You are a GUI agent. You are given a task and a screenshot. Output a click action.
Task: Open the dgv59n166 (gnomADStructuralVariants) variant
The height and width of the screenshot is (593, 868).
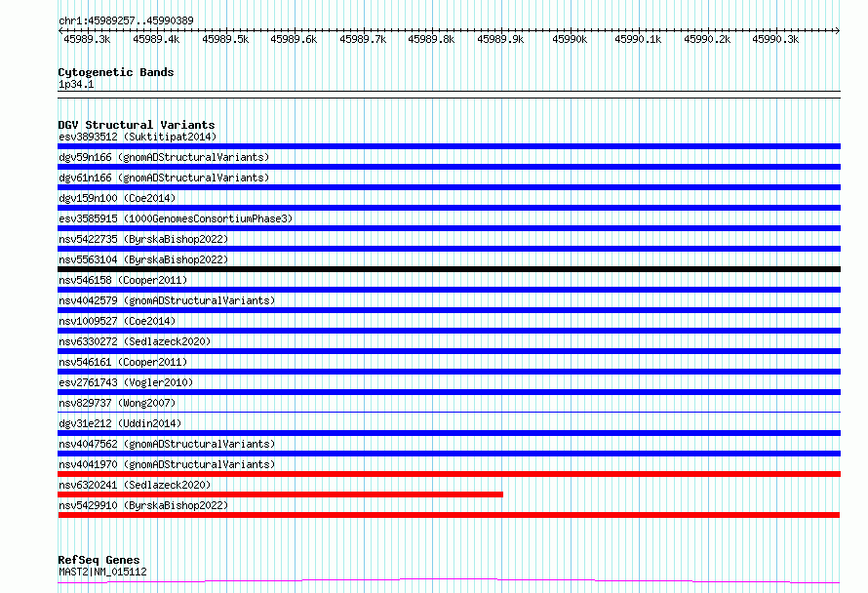click(x=164, y=157)
